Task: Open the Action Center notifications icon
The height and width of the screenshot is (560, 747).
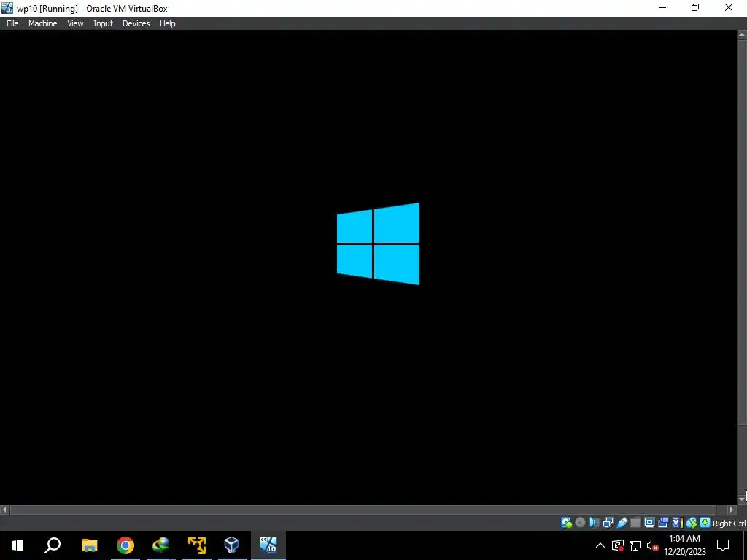Action: tap(723, 545)
